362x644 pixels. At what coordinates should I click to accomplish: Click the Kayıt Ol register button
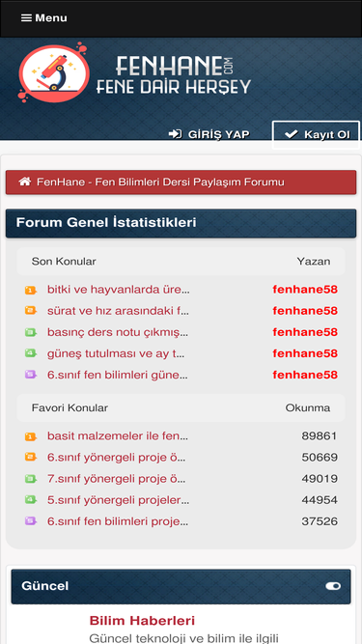(x=316, y=135)
